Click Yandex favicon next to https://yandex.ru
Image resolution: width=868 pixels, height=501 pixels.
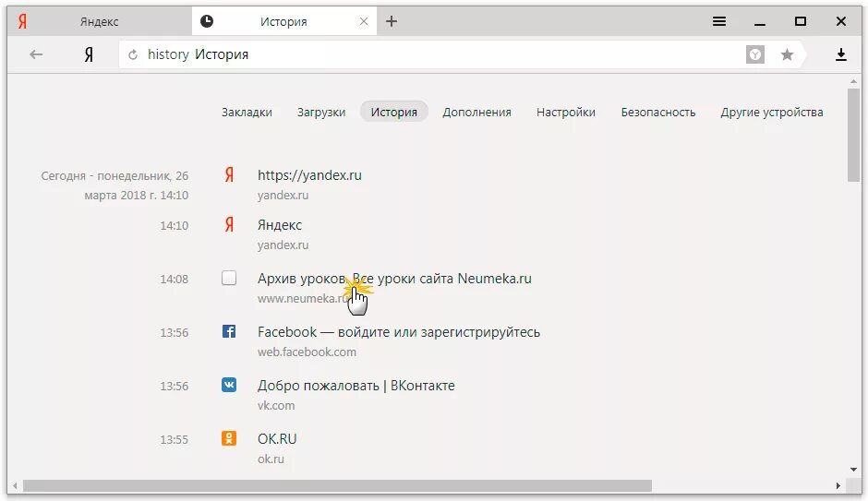[x=229, y=174]
